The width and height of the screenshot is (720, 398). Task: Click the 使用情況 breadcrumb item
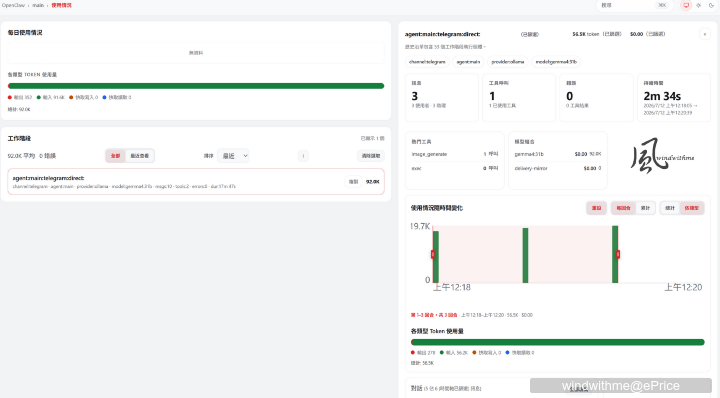62,6
